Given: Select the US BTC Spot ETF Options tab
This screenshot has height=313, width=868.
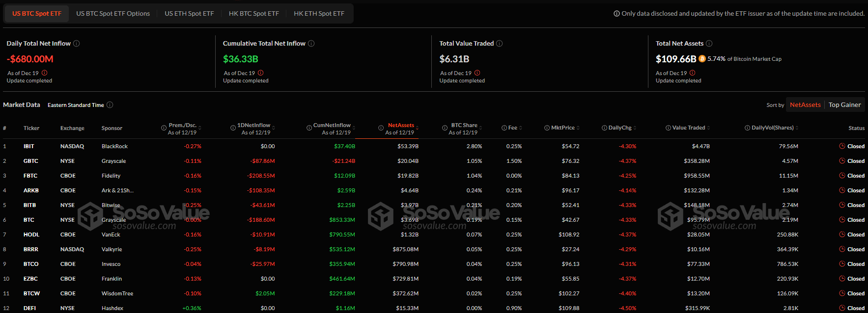Looking at the screenshot, I should pos(113,14).
